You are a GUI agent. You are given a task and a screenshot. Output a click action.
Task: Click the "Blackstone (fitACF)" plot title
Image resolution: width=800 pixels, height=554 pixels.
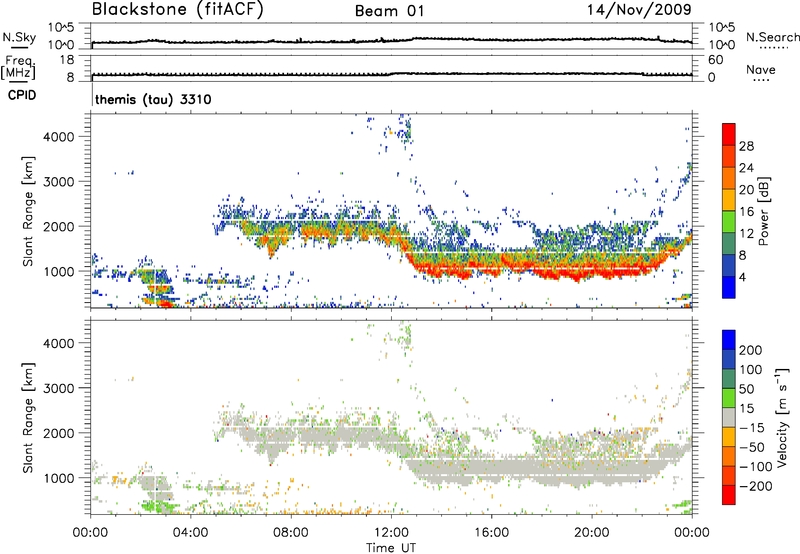tap(178, 9)
